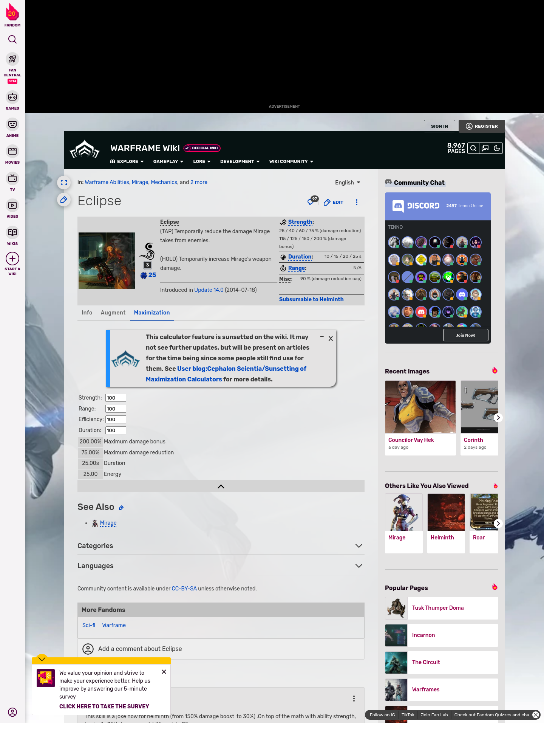Screen dimensions: 544x756
Task: Close the survey popup
Action: coord(164,672)
